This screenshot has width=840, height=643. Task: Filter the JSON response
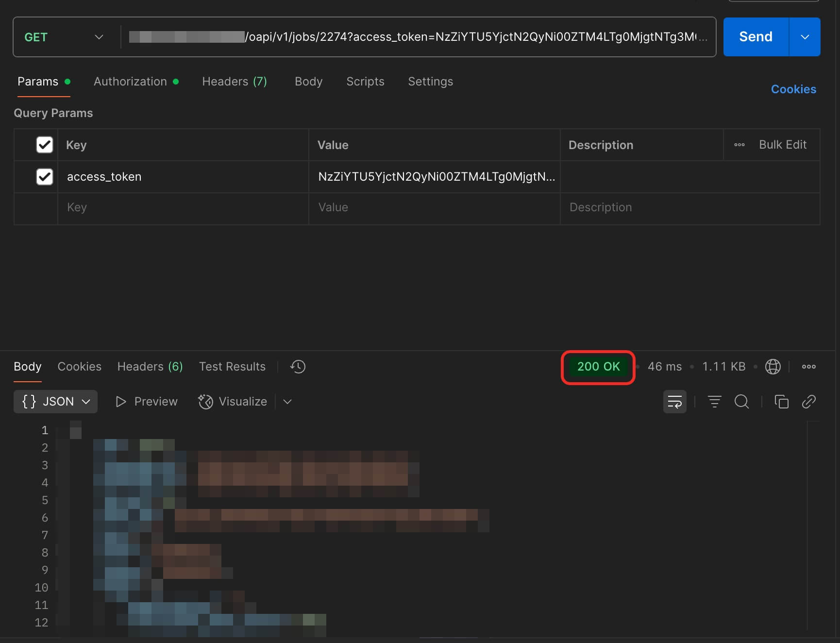pos(714,402)
